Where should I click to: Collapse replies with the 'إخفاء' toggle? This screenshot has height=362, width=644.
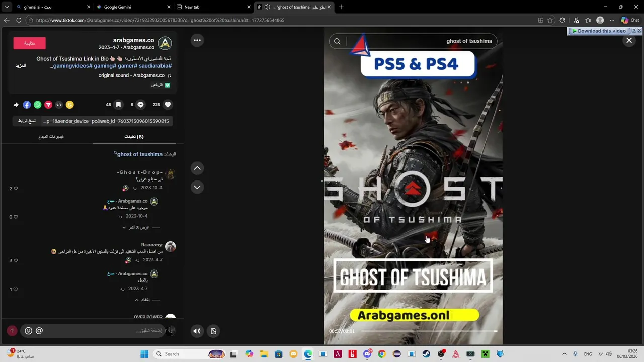(x=142, y=300)
